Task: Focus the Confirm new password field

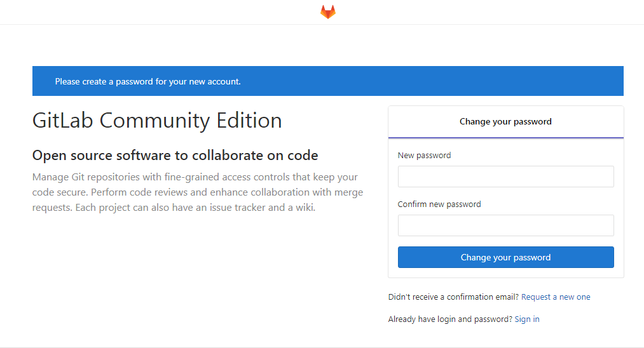Action: 505,225
